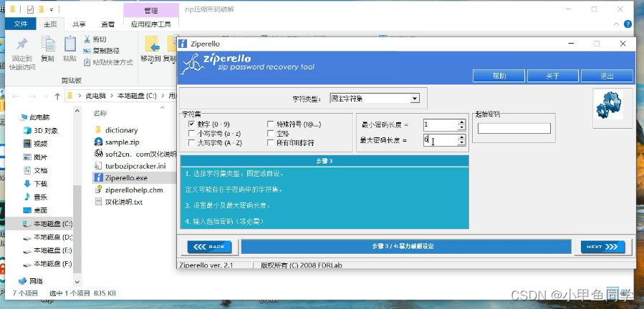Click the Explorer back arrow

click(16, 97)
